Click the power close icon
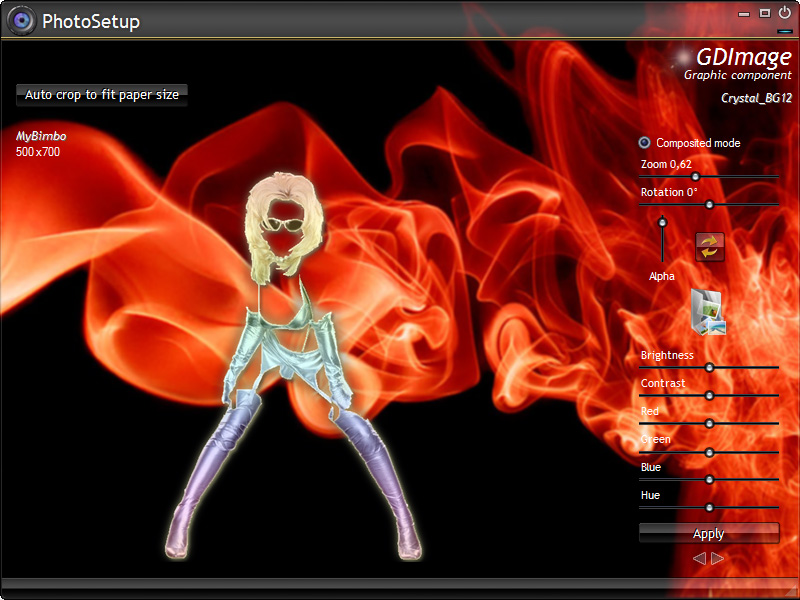 (x=784, y=13)
